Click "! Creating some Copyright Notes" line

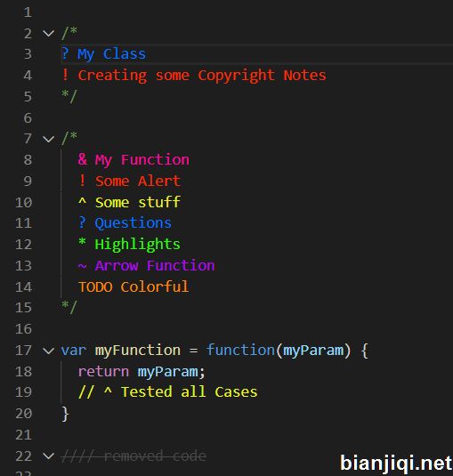[194, 76]
